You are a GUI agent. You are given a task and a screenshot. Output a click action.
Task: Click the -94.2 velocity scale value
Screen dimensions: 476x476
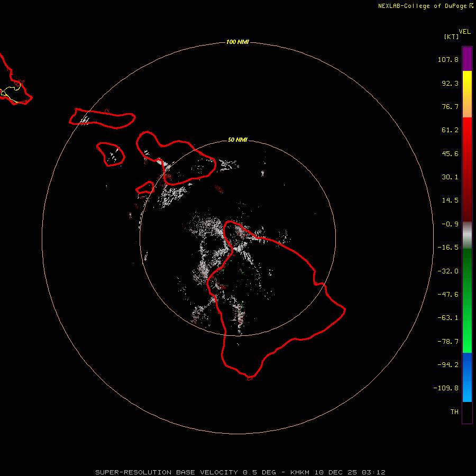[x=448, y=364]
